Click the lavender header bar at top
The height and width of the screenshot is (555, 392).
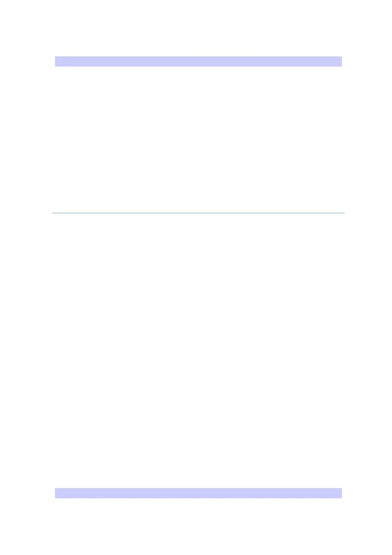[198, 61]
